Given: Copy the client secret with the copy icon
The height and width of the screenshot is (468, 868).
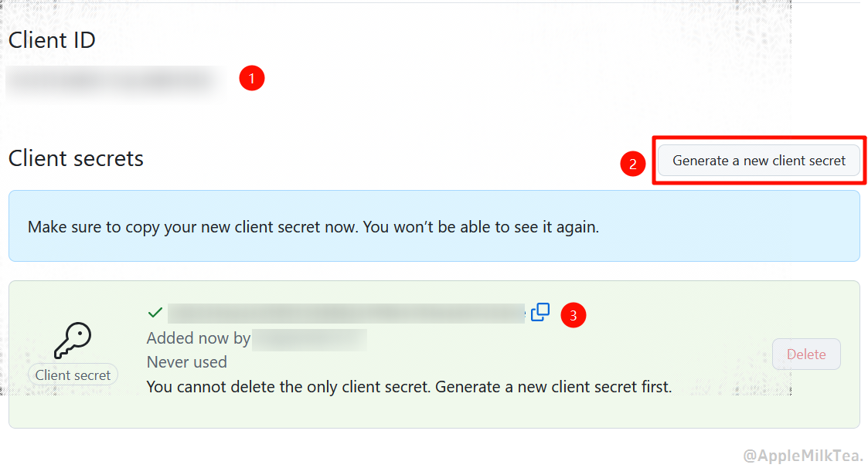Looking at the screenshot, I should point(540,312).
